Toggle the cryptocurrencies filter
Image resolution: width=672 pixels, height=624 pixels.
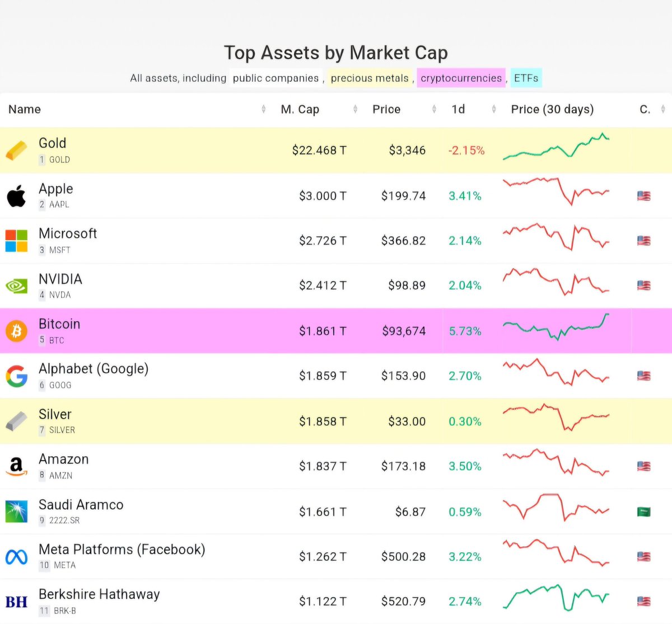coord(461,78)
